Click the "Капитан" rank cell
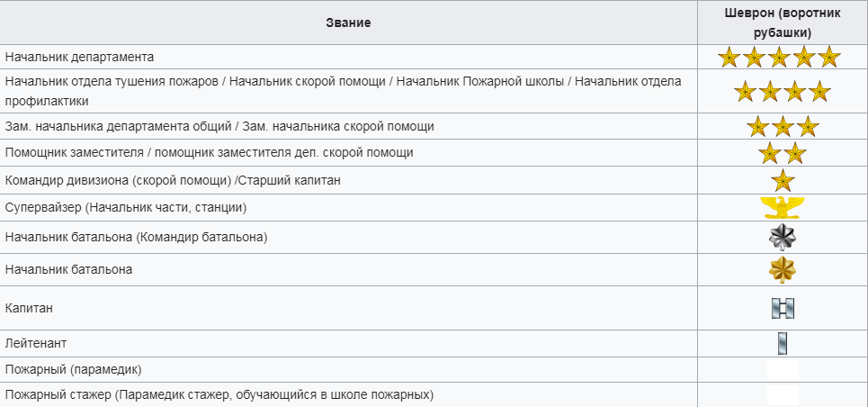Viewport: 868px width, 407px height. tap(30, 308)
